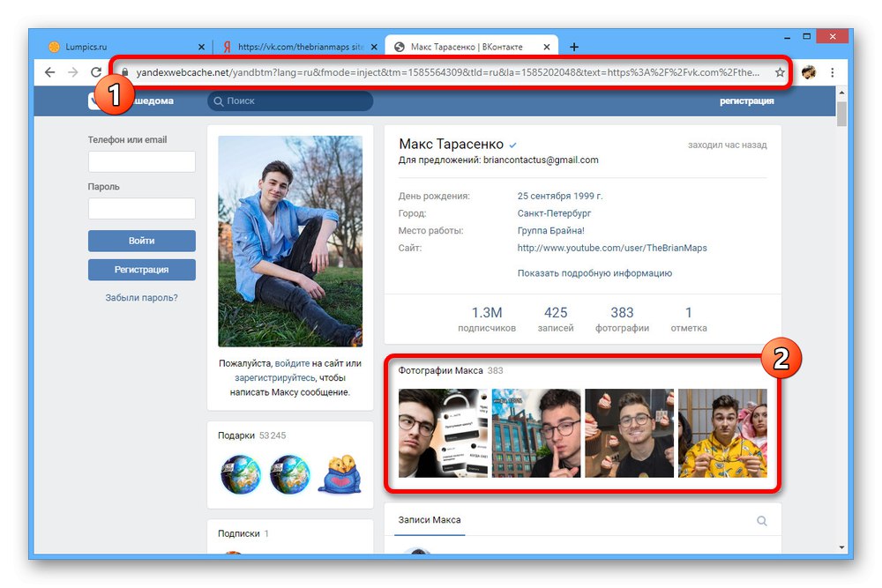Close the Lumpics.ru tab

(201, 48)
